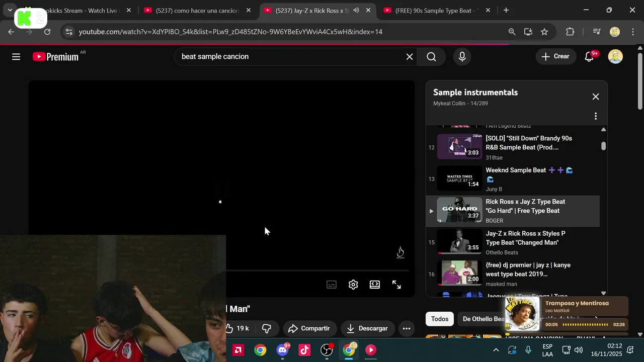
Task: Reload the page in Chrome
Action: click(47, 32)
